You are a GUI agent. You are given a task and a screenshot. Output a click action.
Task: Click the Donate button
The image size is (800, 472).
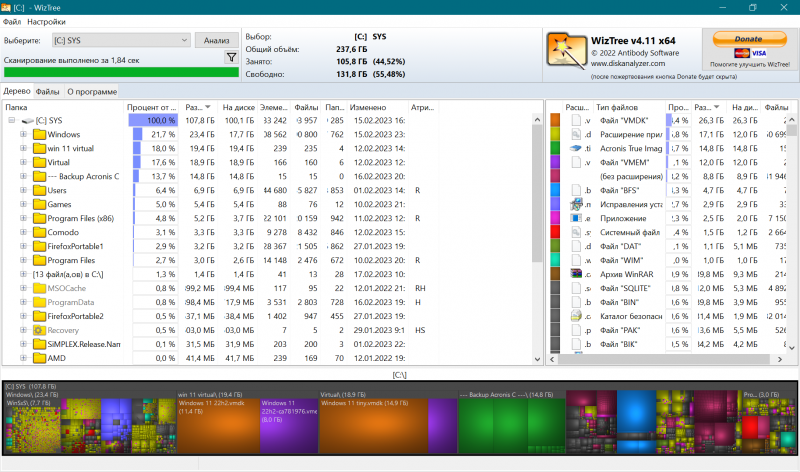[x=749, y=39]
